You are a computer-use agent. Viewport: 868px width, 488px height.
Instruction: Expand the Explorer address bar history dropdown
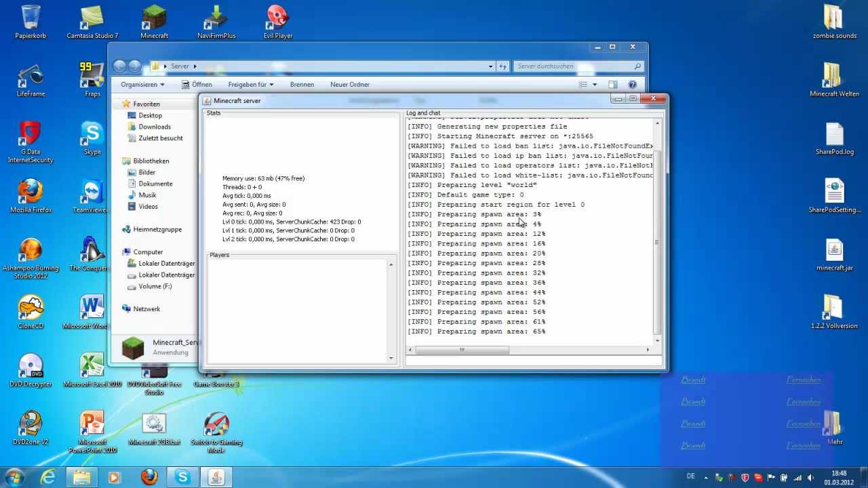click(491, 66)
